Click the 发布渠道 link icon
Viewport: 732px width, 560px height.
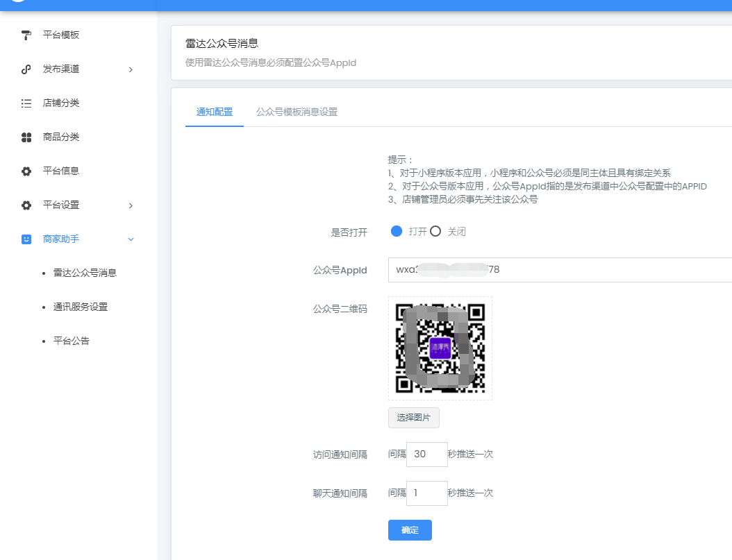pyautogui.click(x=26, y=69)
